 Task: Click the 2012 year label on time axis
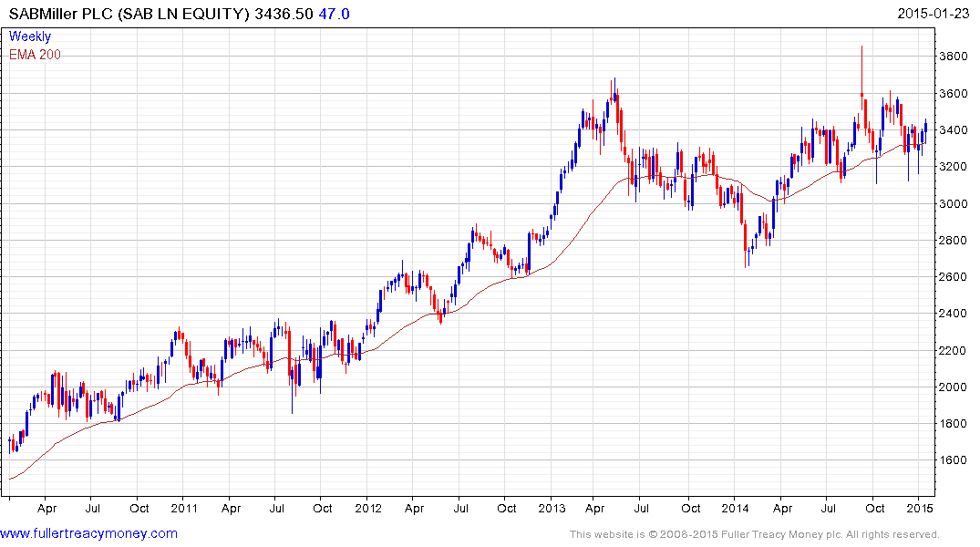[x=368, y=508]
